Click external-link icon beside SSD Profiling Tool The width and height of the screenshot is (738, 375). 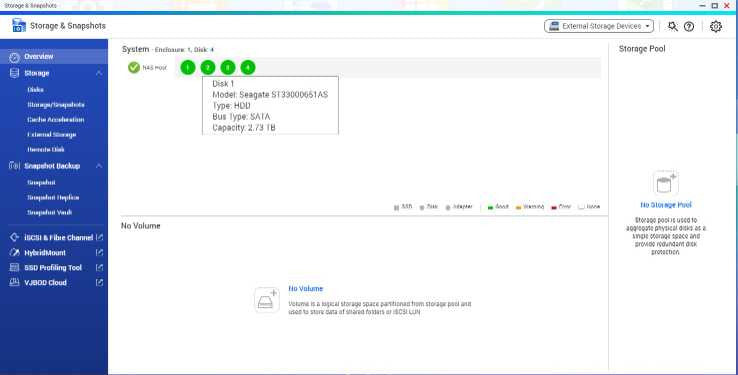(x=99, y=268)
